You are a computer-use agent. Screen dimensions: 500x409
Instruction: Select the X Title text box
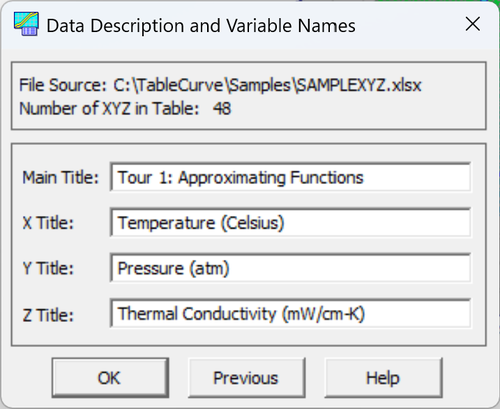click(x=290, y=222)
